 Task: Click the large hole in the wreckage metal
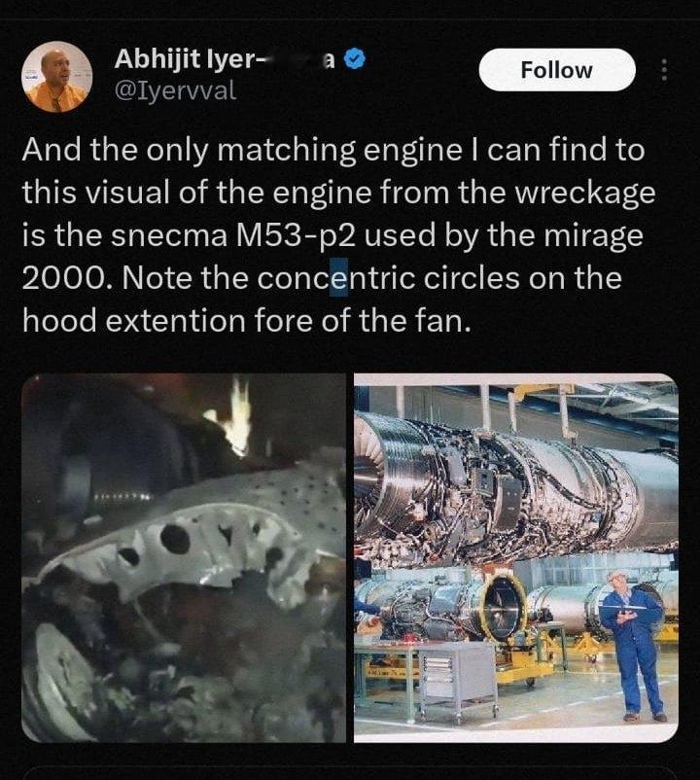tap(176, 538)
